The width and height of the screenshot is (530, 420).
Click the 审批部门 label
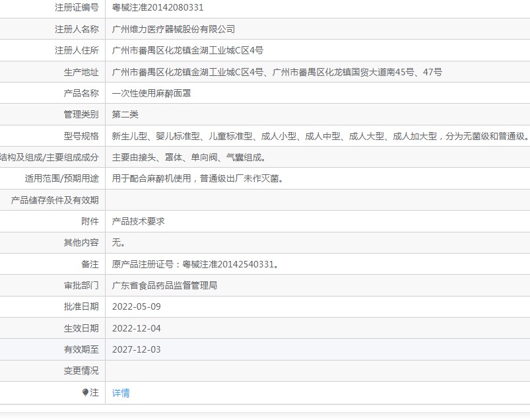pyautogui.click(x=81, y=285)
